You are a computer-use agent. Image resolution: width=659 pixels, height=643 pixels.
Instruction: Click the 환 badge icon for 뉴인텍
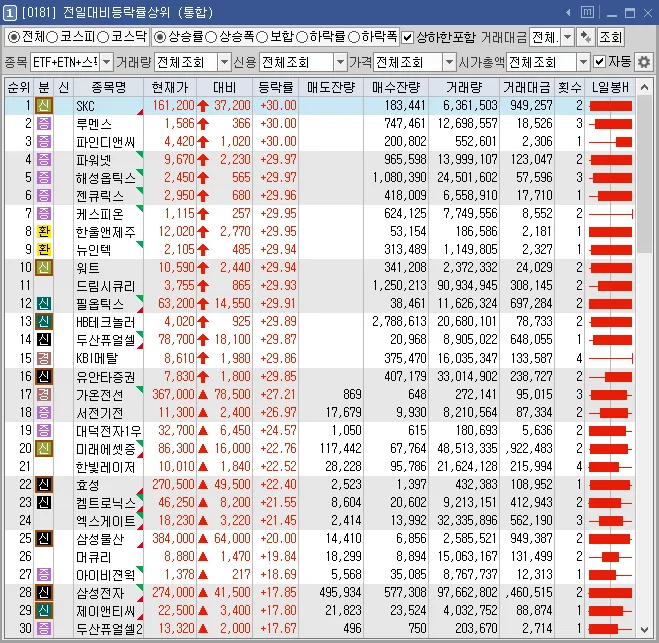click(44, 250)
